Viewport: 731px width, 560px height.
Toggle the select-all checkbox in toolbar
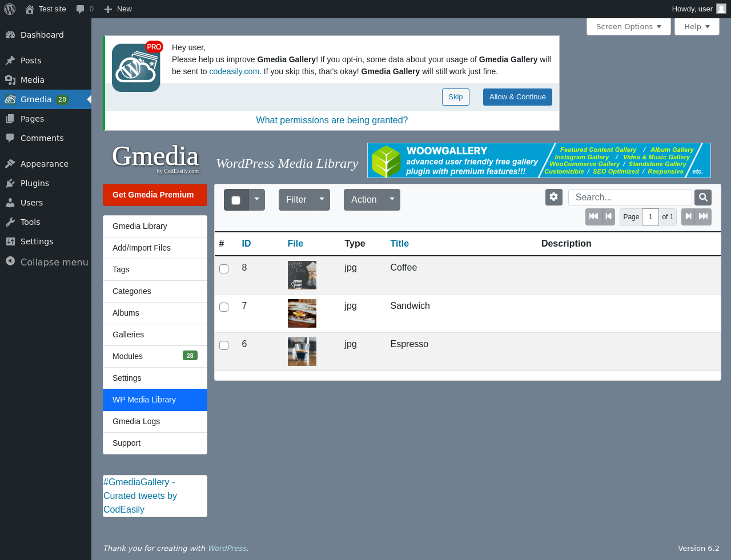pyautogui.click(x=236, y=200)
